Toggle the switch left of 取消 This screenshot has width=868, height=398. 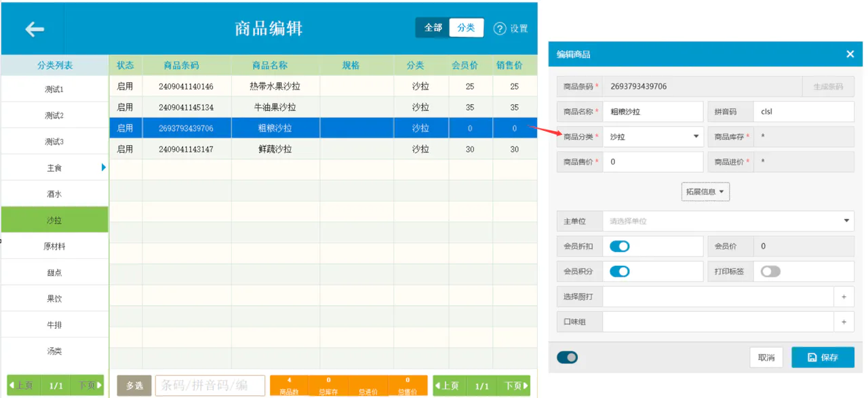pyautogui.click(x=568, y=357)
